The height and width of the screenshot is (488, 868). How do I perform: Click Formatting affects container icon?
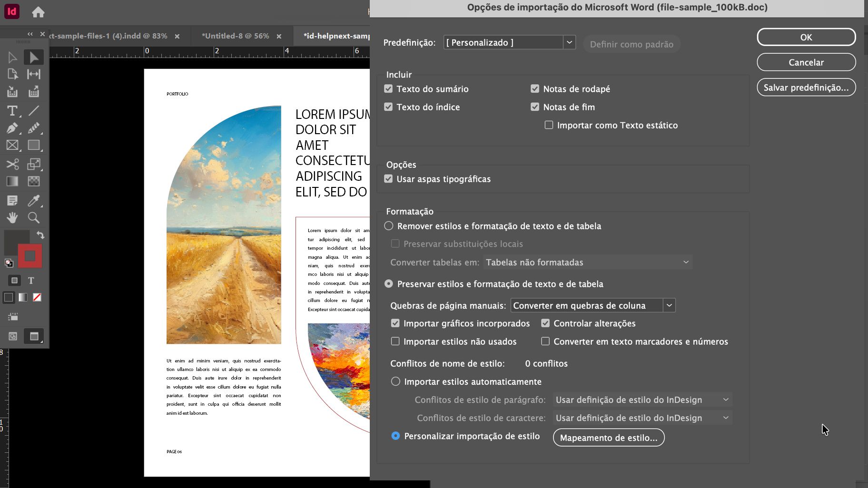(x=14, y=281)
